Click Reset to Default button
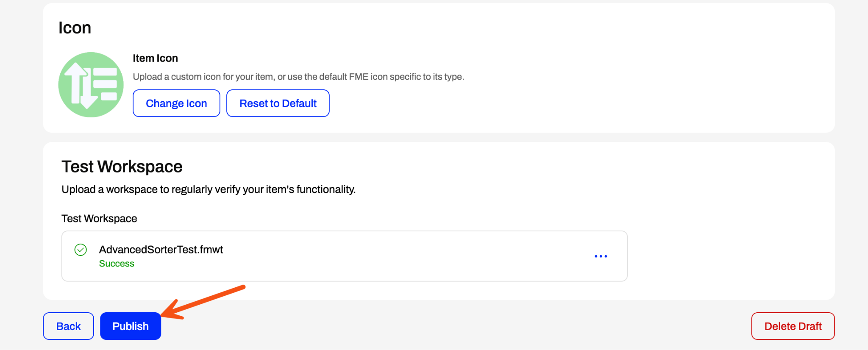 278,103
